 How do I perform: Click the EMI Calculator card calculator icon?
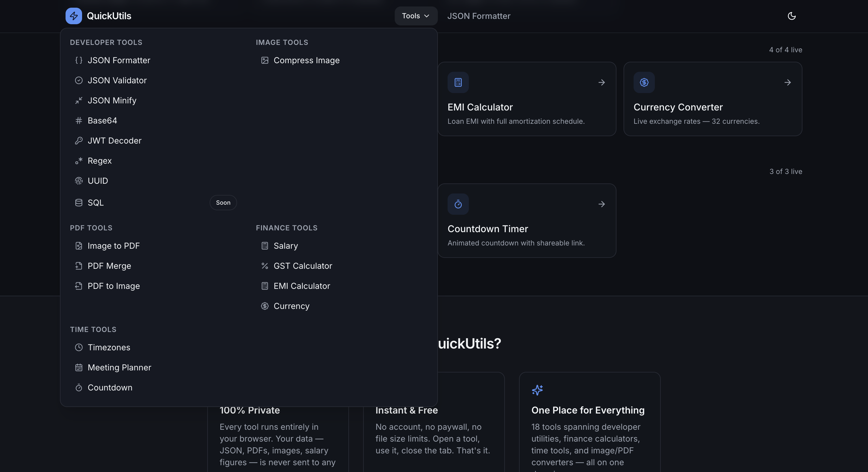pyautogui.click(x=458, y=82)
